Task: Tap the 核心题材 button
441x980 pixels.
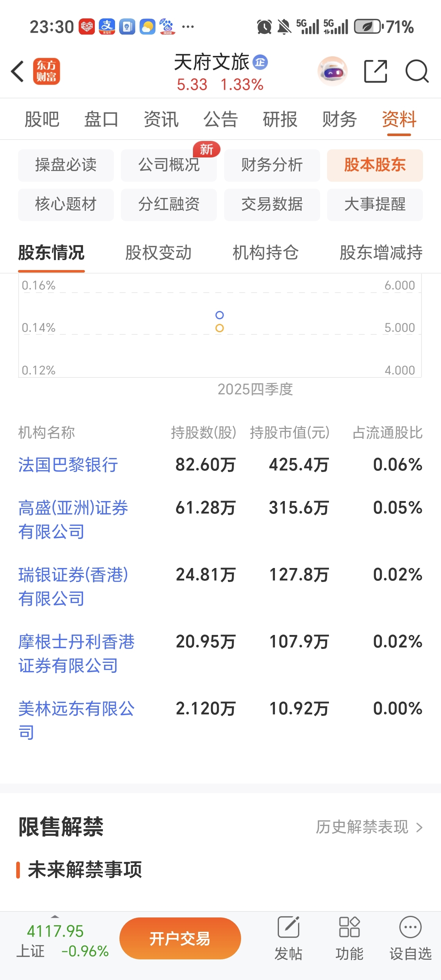Action: [66, 204]
